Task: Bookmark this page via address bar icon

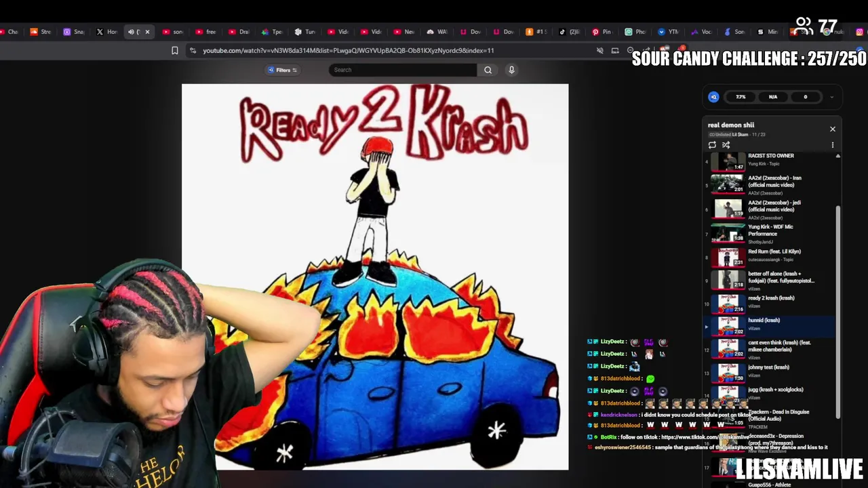Action: pos(175,50)
